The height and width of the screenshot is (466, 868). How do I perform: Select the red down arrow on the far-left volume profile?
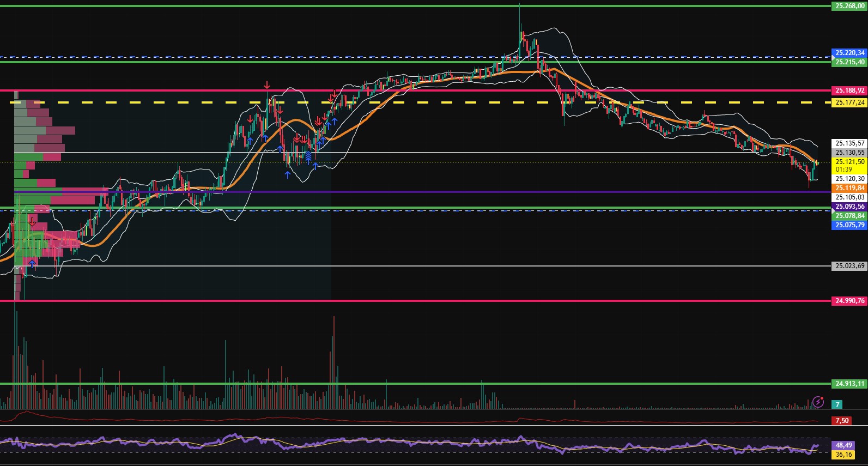[x=32, y=222]
